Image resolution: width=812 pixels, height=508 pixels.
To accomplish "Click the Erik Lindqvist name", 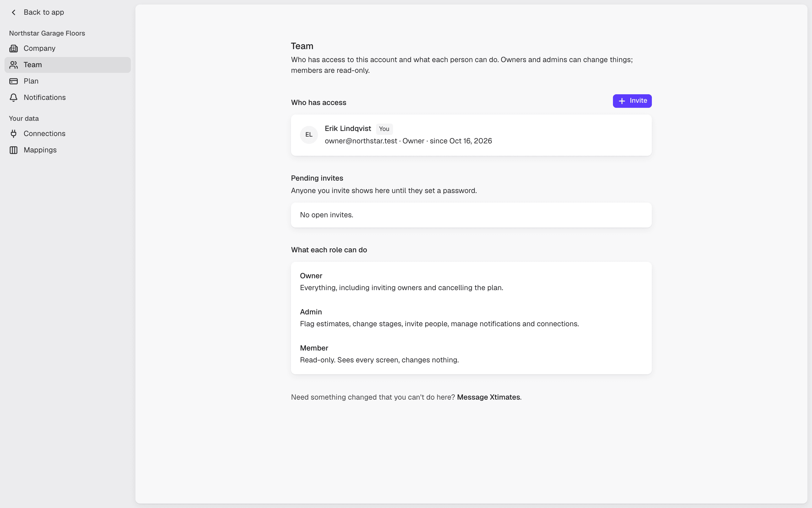I will pyautogui.click(x=348, y=129).
